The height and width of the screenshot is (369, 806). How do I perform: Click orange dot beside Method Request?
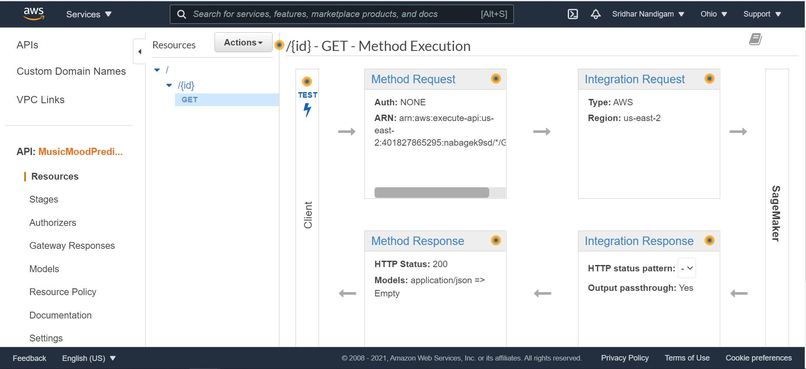pyautogui.click(x=496, y=79)
